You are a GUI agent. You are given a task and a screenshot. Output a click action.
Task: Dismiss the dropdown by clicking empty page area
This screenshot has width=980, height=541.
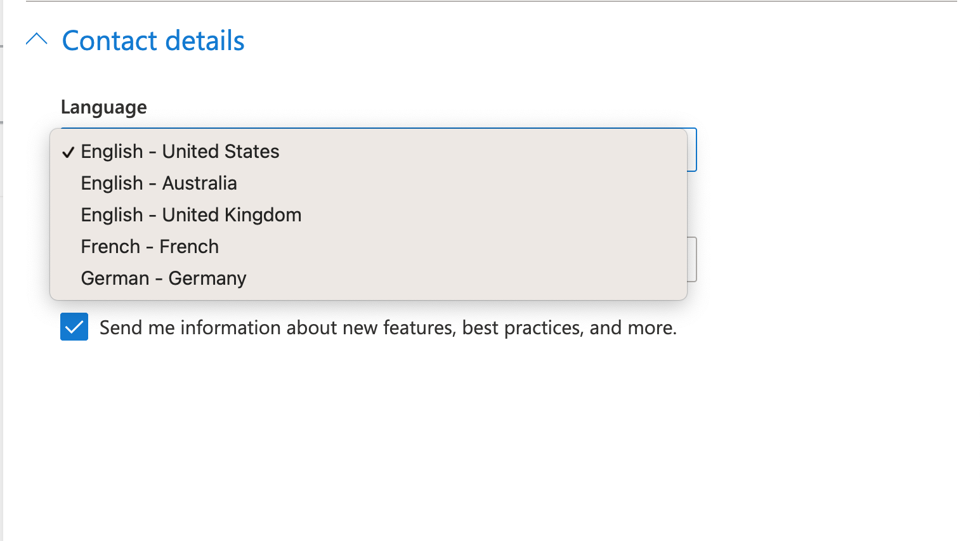pos(490,444)
